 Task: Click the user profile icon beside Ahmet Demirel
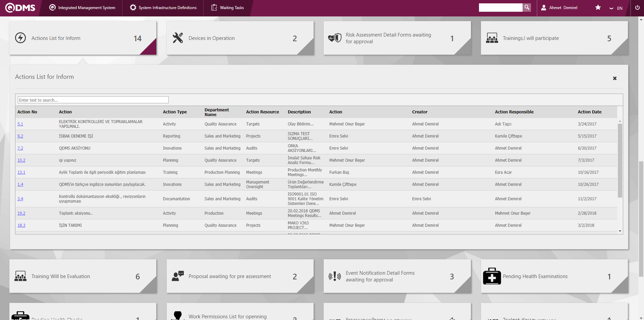point(544,7)
